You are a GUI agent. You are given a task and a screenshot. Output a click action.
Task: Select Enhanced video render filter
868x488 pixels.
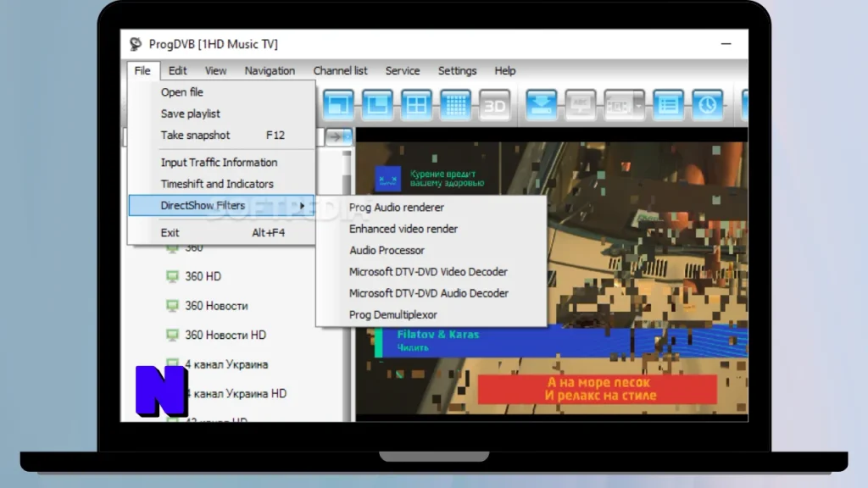click(431, 229)
